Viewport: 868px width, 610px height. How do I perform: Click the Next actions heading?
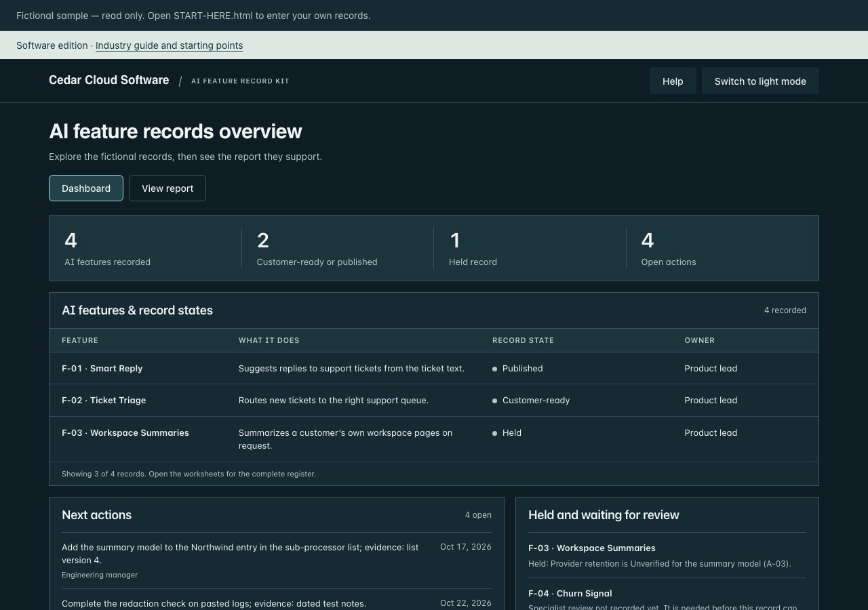tap(96, 515)
